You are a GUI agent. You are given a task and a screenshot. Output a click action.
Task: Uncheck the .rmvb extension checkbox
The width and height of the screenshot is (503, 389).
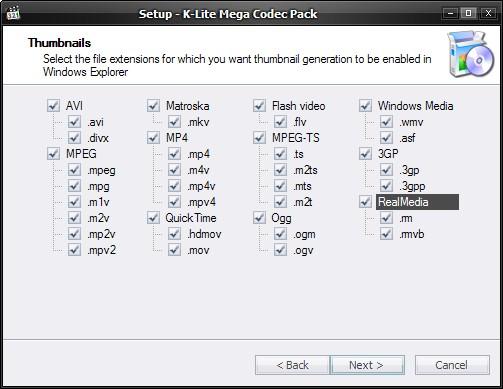(386, 234)
